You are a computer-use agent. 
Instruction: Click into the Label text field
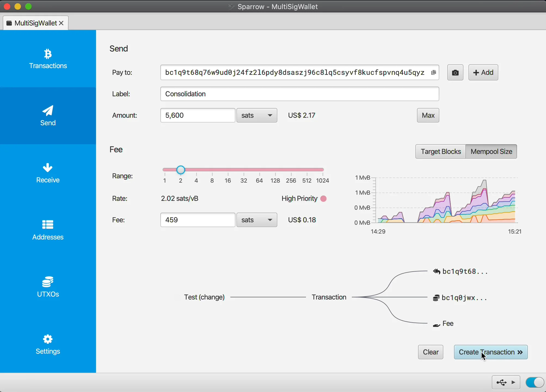[299, 94]
